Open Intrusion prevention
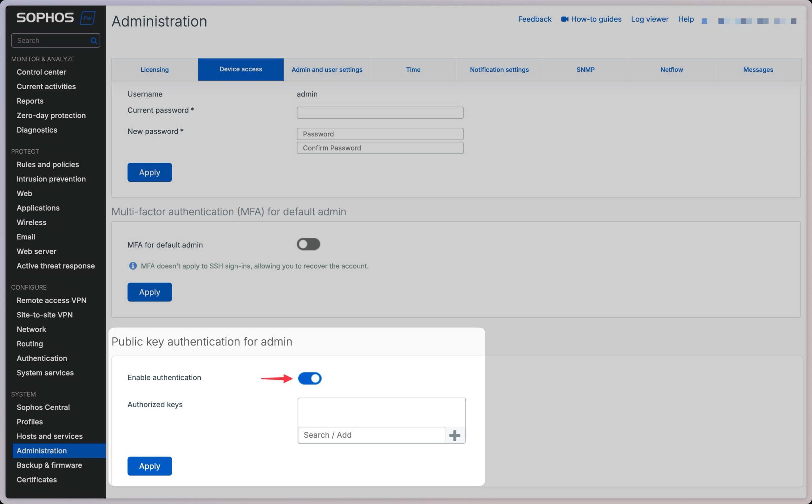Viewport: 812px width, 504px height. (51, 179)
